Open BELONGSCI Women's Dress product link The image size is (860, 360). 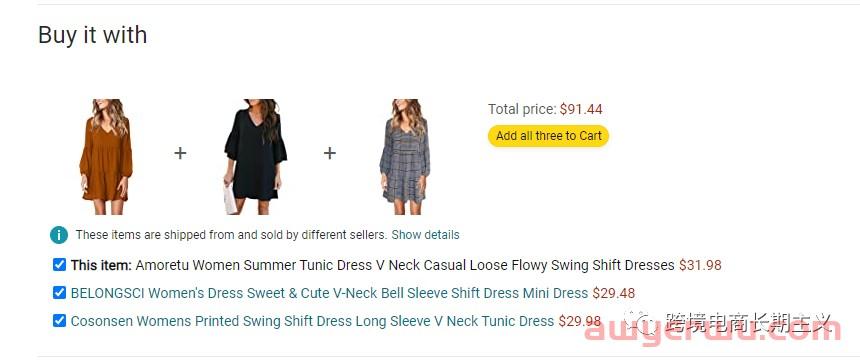tap(329, 293)
